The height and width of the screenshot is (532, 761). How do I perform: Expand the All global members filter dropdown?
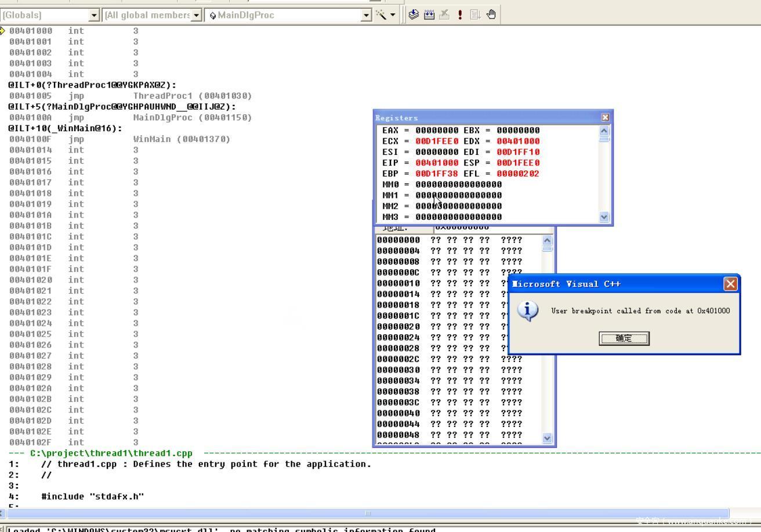pos(197,15)
